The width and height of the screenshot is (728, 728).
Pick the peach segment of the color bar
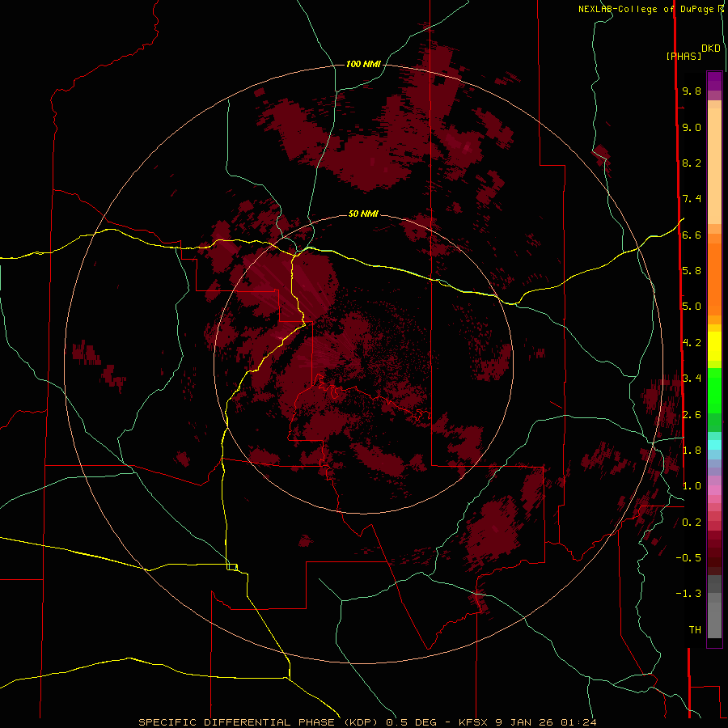point(714,166)
